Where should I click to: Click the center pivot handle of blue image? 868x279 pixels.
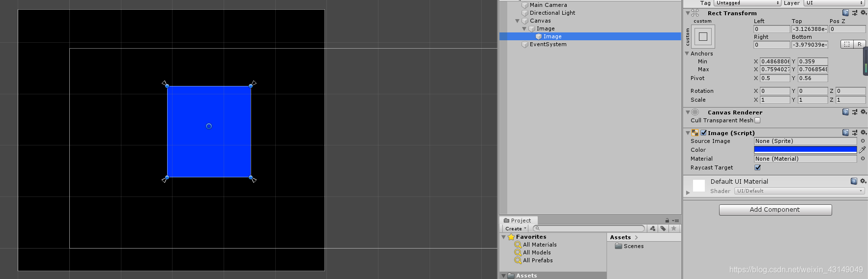209,126
